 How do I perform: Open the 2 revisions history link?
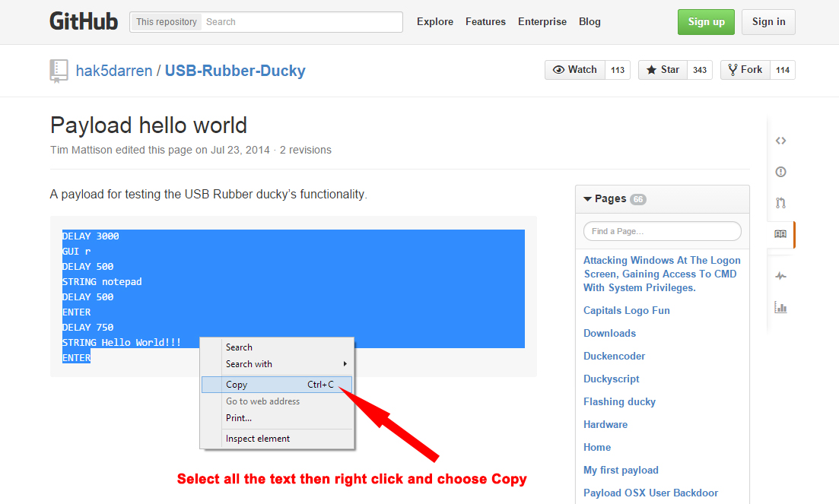[x=306, y=151]
